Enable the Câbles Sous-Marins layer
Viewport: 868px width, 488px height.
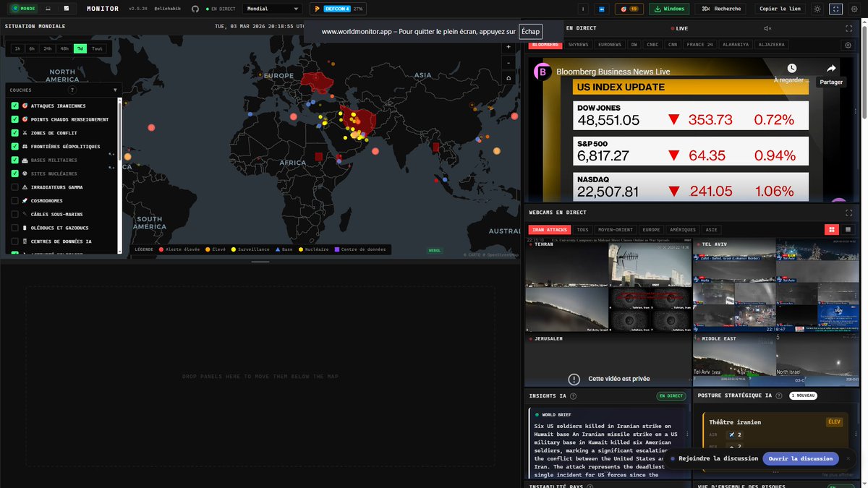point(14,214)
